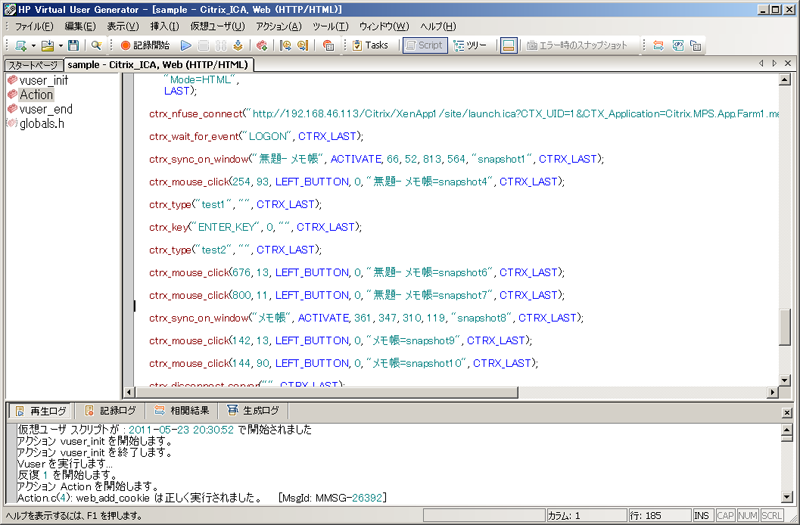Open the アクション(A) menu

[x=279, y=27]
